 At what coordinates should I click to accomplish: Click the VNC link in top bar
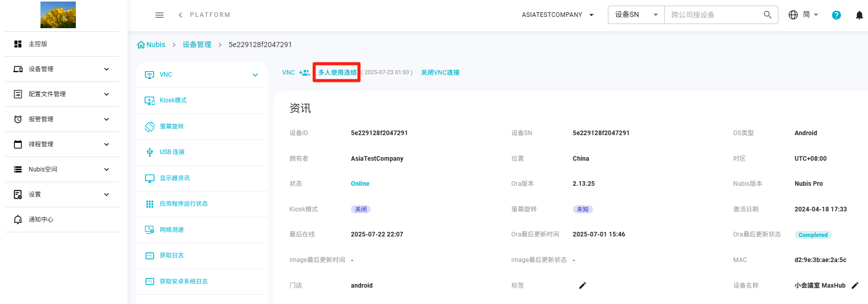[288, 73]
